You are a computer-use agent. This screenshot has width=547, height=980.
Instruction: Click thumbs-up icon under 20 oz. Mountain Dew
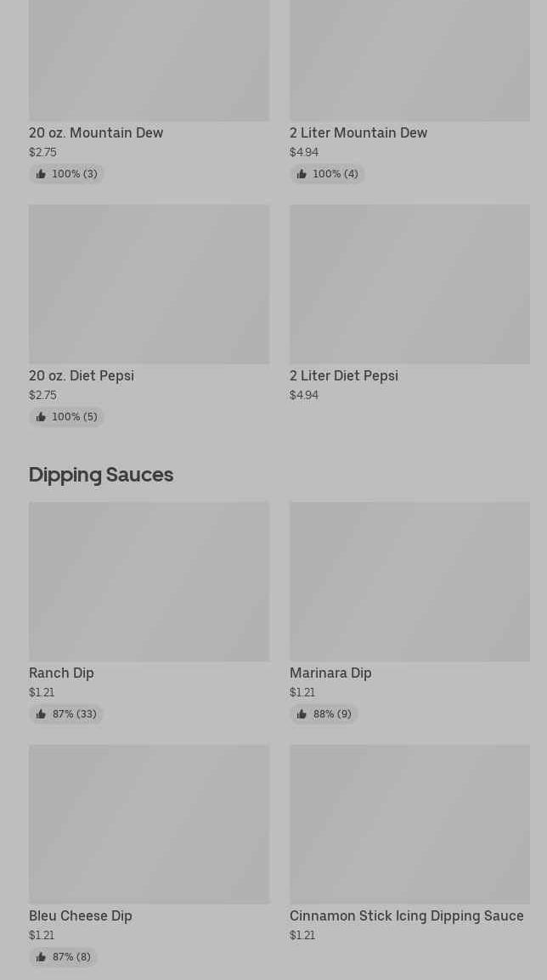(41, 174)
